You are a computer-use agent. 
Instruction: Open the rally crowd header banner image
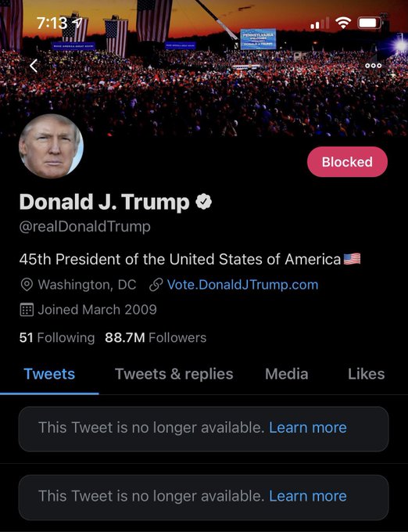204,68
